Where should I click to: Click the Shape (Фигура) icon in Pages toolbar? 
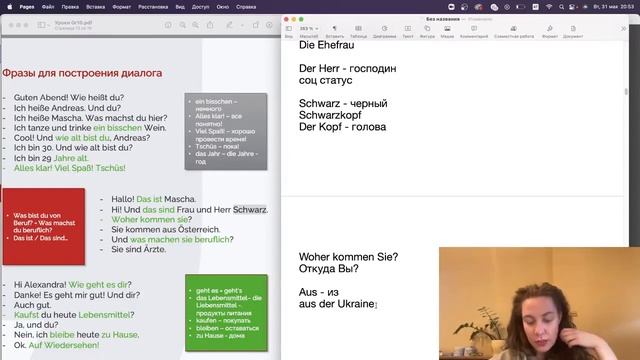pos(427,29)
